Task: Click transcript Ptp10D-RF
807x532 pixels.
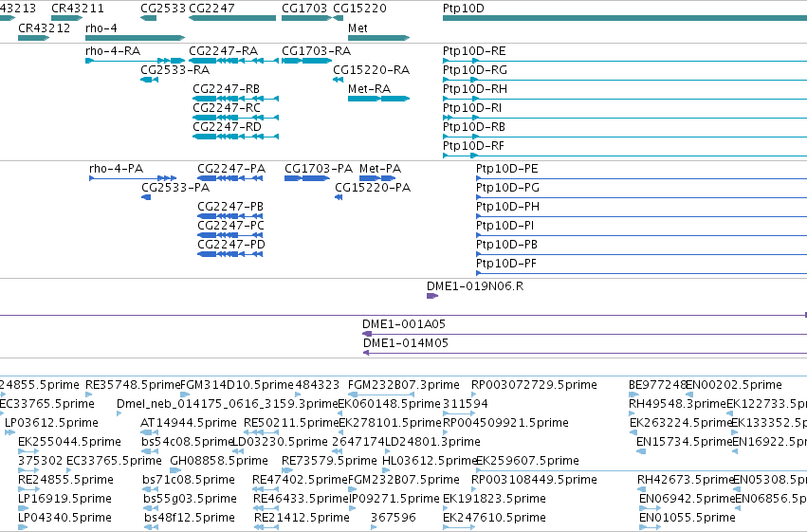Action: tap(473, 146)
